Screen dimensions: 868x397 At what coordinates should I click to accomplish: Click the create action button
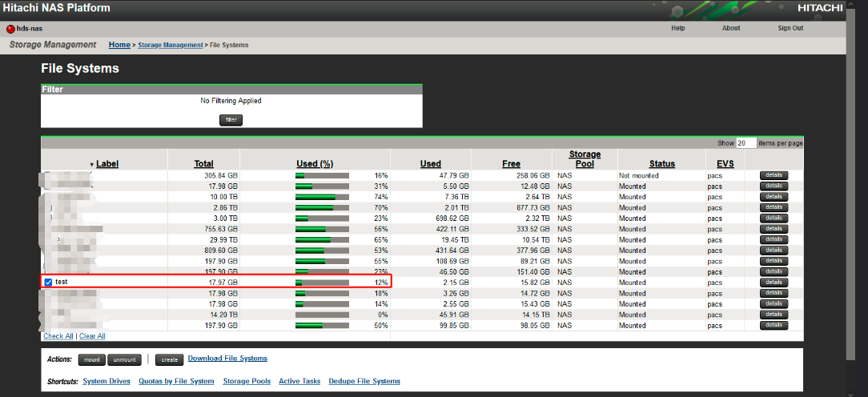click(x=170, y=360)
